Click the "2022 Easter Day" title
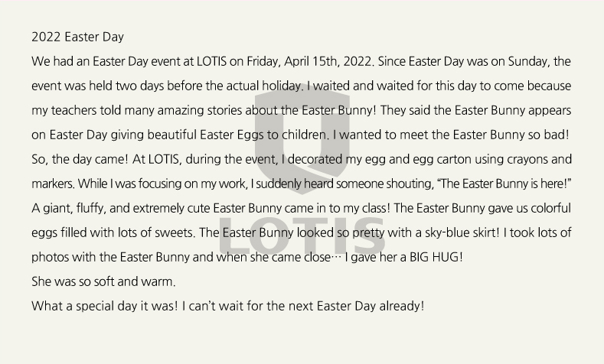The height and width of the screenshot is (364, 604). click(x=77, y=37)
